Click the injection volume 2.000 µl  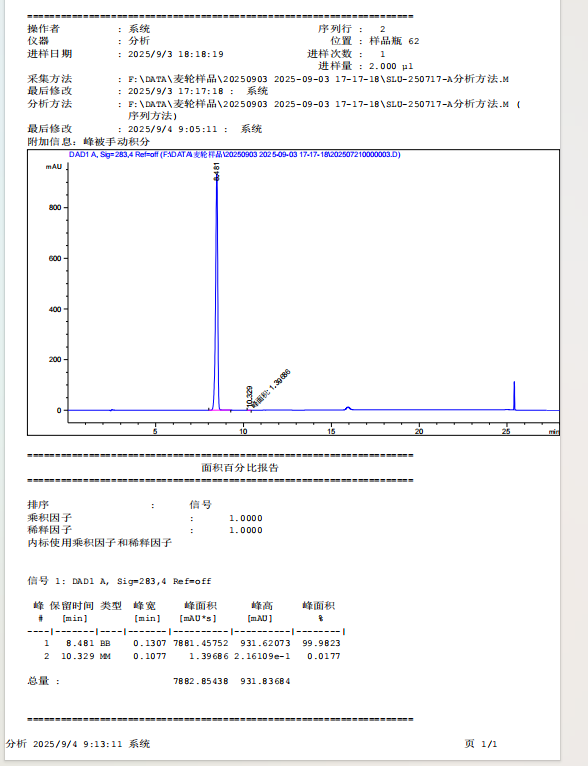tap(391, 66)
